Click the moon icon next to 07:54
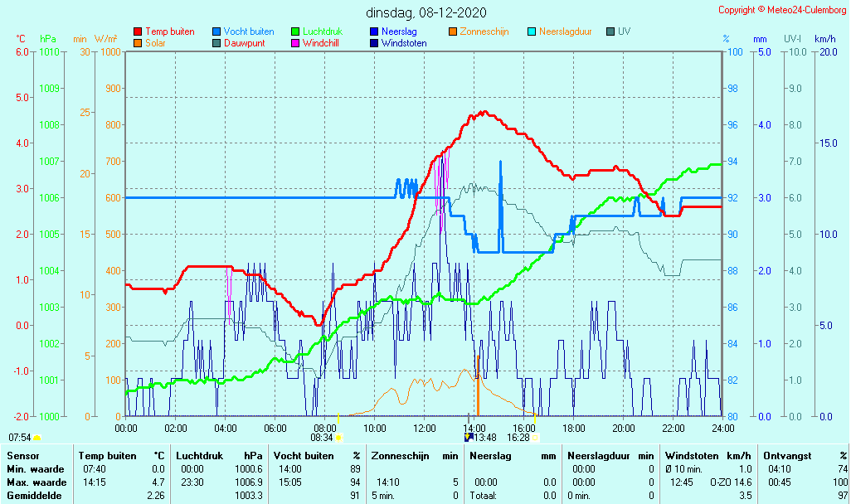 coord(36,438)
